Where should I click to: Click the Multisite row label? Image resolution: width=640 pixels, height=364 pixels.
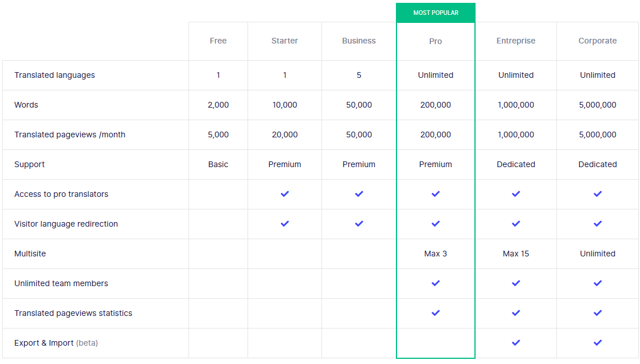(30, 254)
